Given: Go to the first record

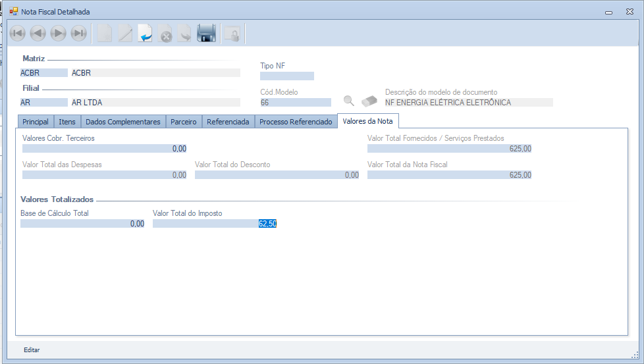Looking at the screenshot, I should click(x=17, y=33).
